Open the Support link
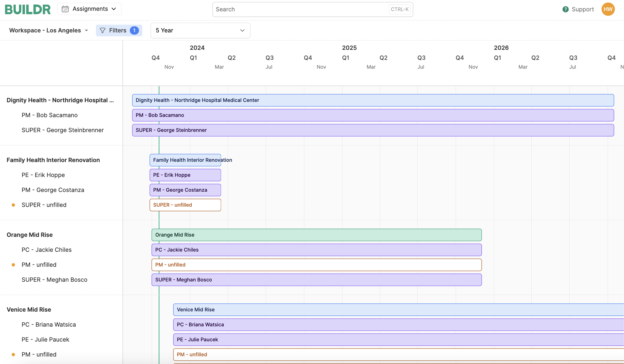 tap(583, 9)
